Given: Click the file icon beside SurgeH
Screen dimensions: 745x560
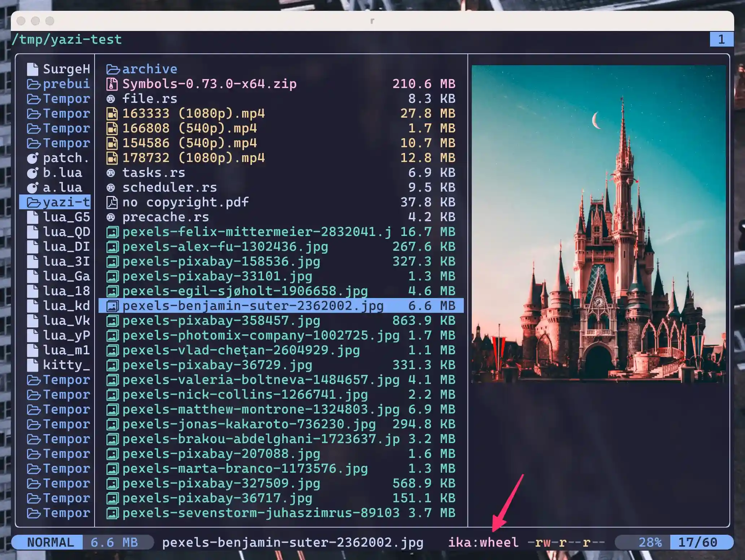Looking at the screenshot, I should [x=32, y=69].
